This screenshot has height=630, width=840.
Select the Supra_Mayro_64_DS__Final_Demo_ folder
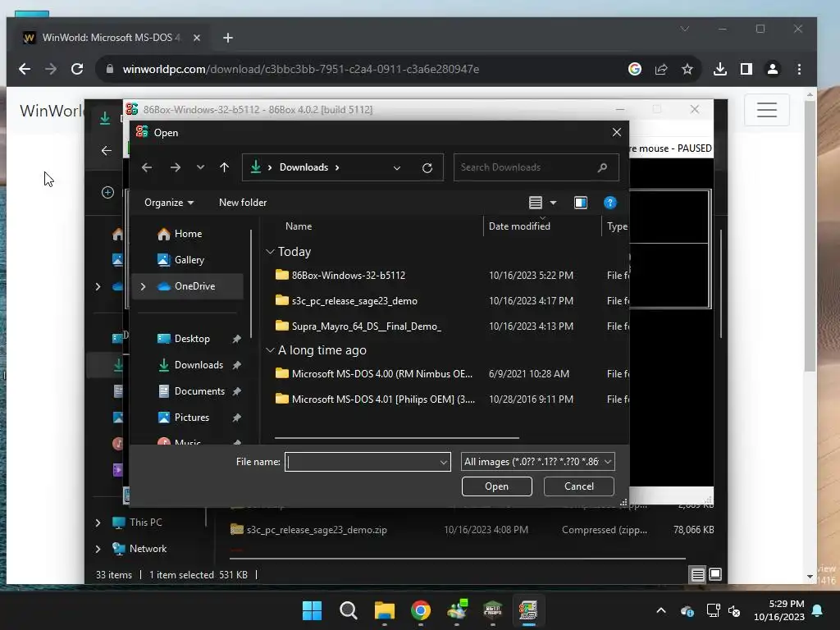367,326
